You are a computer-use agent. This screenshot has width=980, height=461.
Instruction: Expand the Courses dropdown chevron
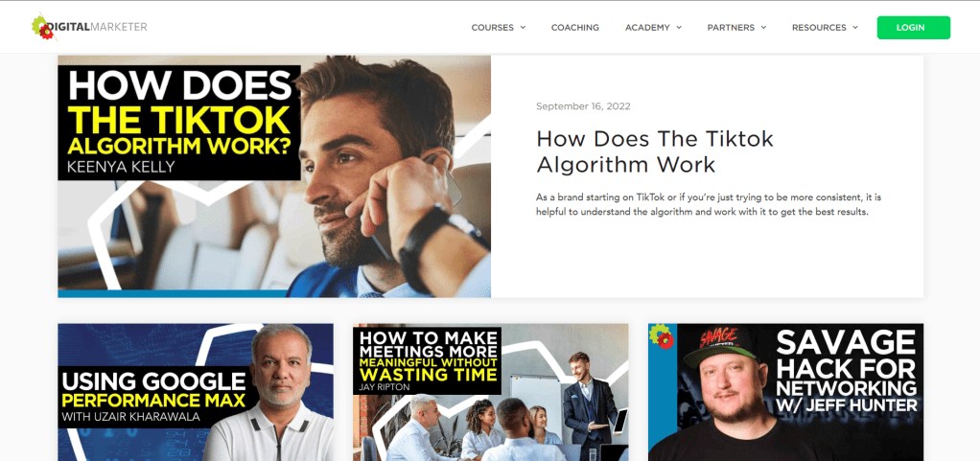pos(524,28)
